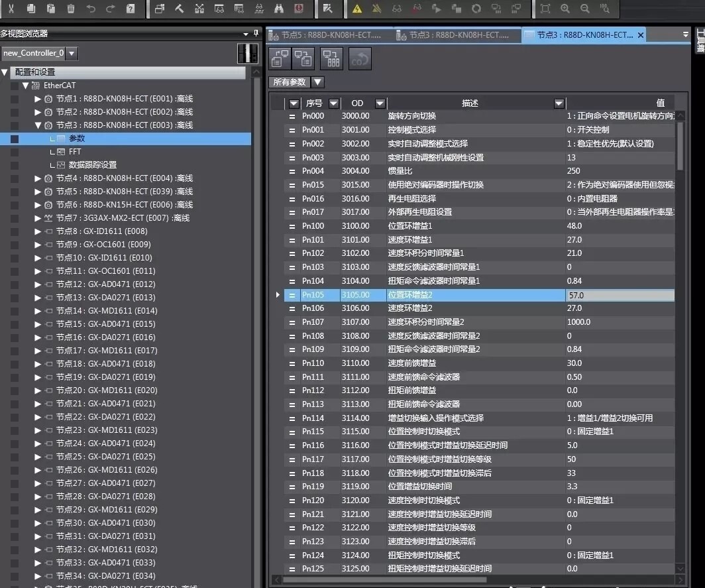Open the Help question-mark icon
705x588 pixels.
[x=131, y=8]
